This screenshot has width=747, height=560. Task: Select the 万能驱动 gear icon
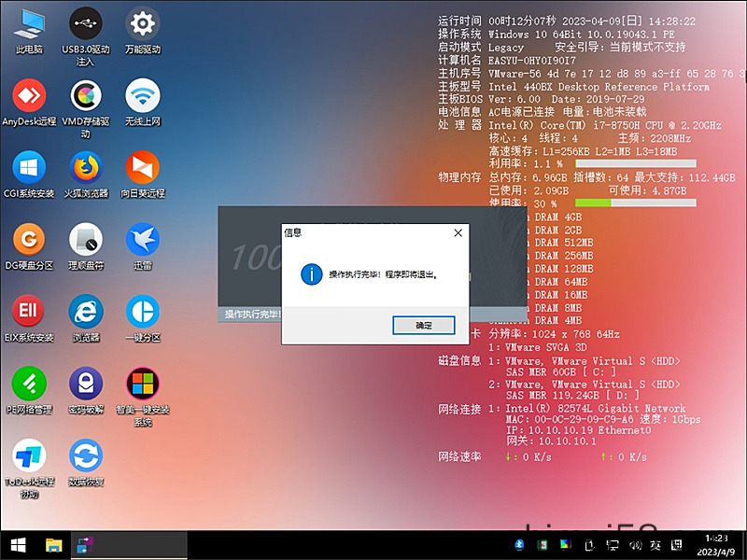(143, 31)
